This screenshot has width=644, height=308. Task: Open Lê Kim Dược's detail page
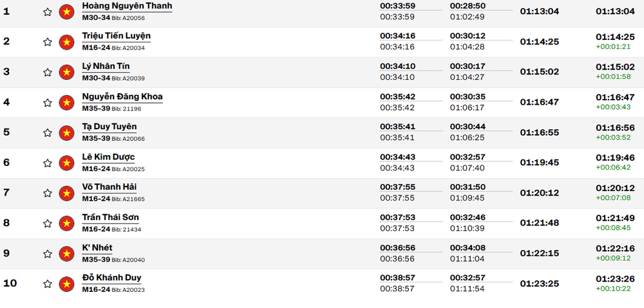(x=108, y=157)
